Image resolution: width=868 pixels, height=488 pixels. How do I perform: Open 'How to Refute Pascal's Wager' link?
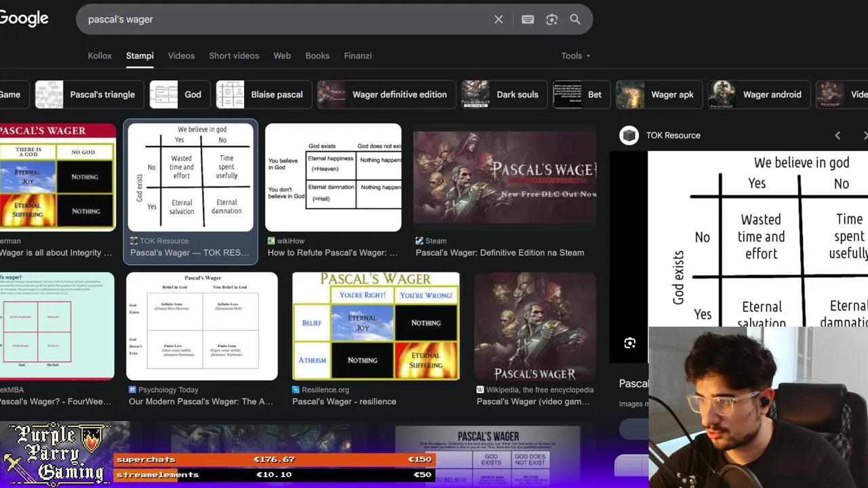[332, 253]
